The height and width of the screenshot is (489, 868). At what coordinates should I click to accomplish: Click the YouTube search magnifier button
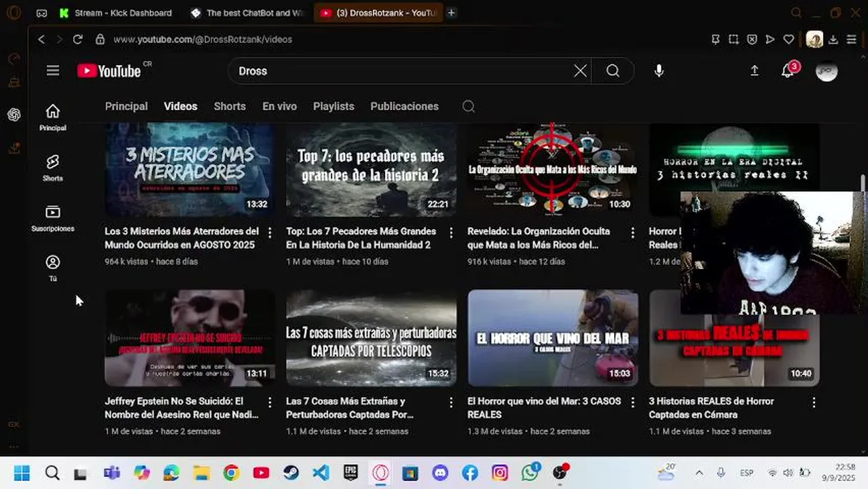[613, 71]
